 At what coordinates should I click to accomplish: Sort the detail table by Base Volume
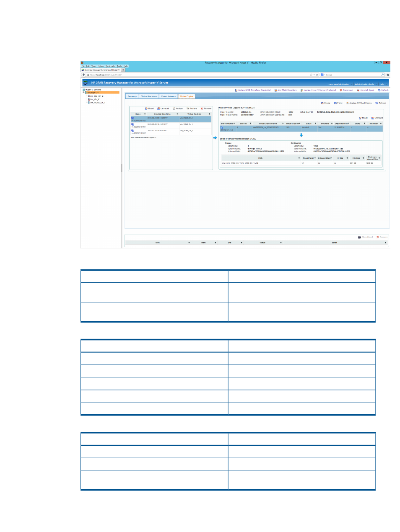pos(228,124)
